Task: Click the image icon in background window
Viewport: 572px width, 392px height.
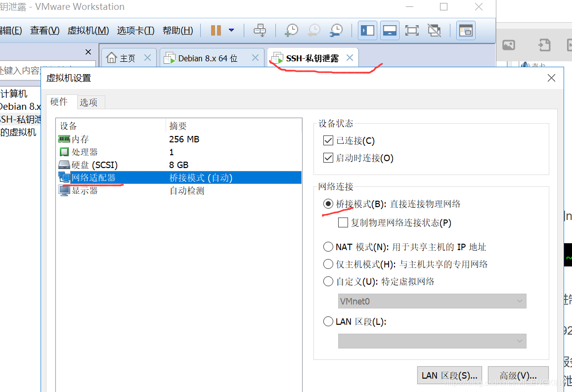Action: (x=509, y=45)
